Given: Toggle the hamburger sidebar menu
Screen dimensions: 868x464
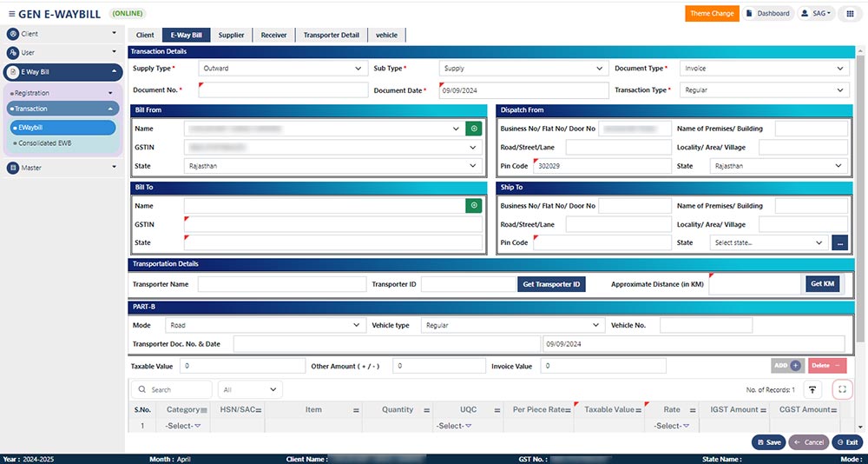Looking at the screenshot, I should pos(11,14).
